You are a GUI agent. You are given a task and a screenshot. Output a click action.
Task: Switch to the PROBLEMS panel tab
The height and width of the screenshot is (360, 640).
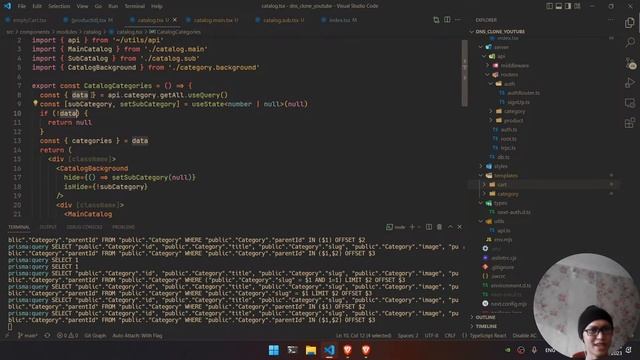tap(123, 227)
